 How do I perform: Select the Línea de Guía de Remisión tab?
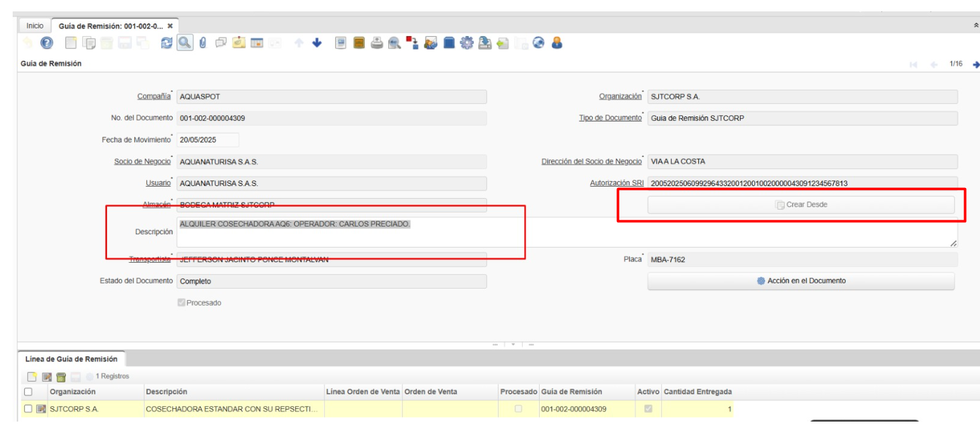pos(71,359)
